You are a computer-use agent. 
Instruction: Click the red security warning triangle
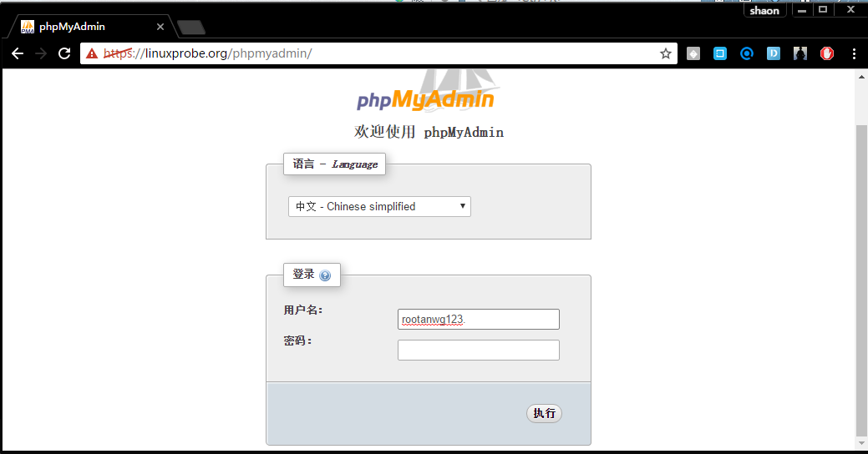92,53
